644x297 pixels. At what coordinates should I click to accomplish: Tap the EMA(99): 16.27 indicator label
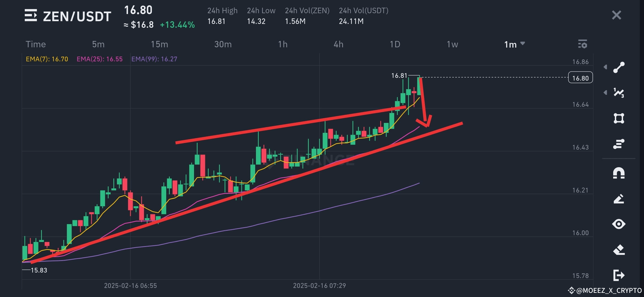click(154, 59)
